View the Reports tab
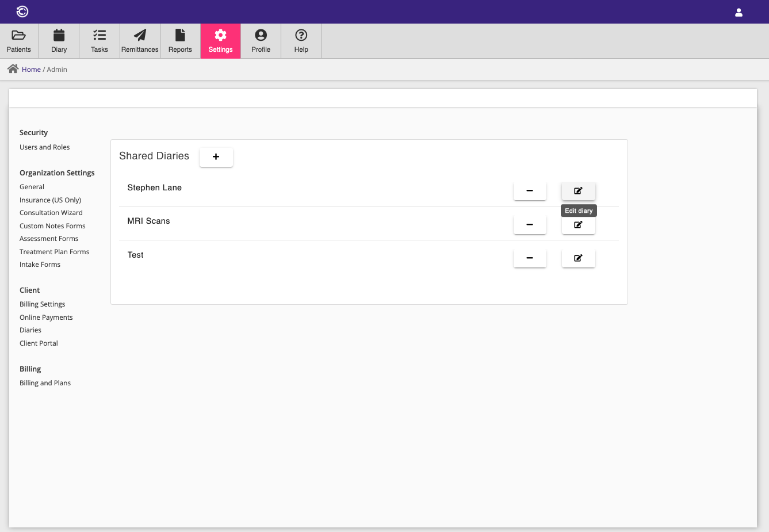 point(180,41)
